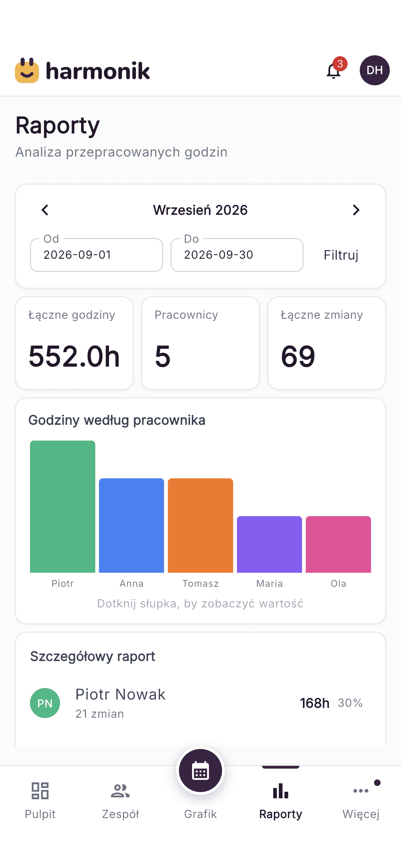The image size is (401, 868).
Task: Select the Łączne godziny 552.0h card
Action: tap(74, 343)
